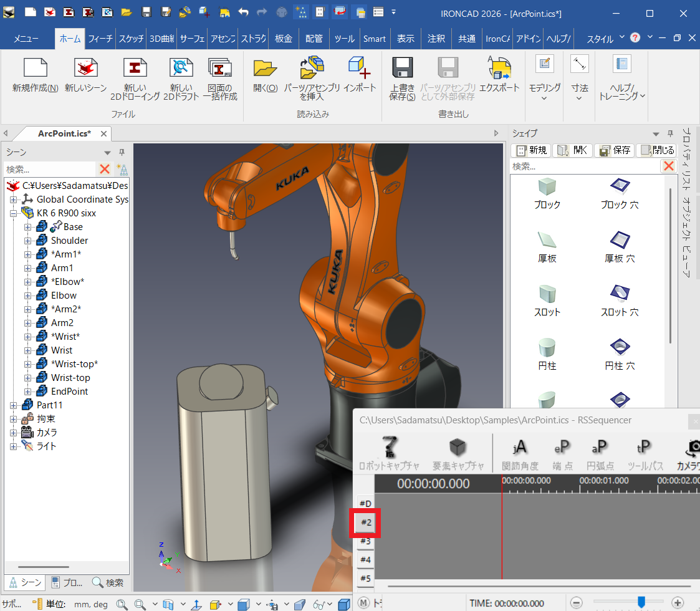The width and height of the screenshot is (700, 611).
Task: Click 保存 in the シェイプ panel
Action: [615, 150]
